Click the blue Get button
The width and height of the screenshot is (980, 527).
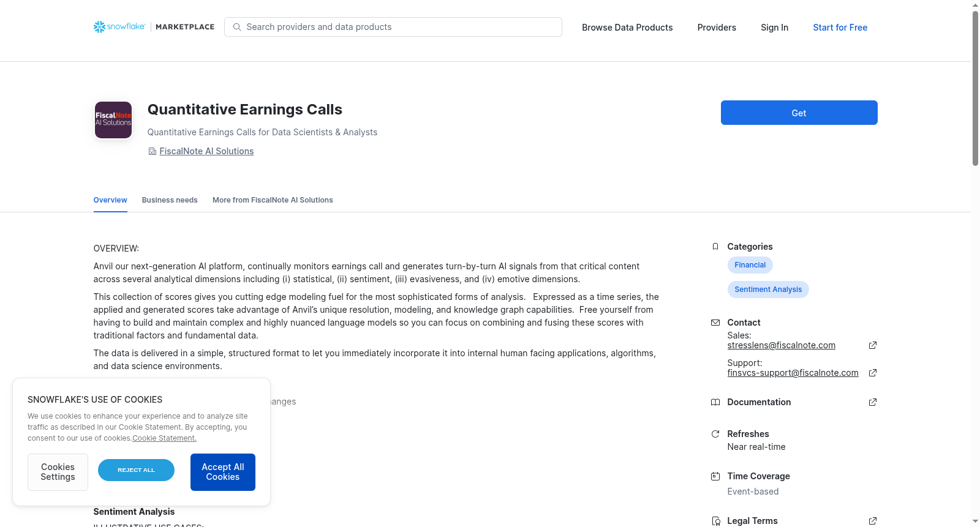coord(799,113)
